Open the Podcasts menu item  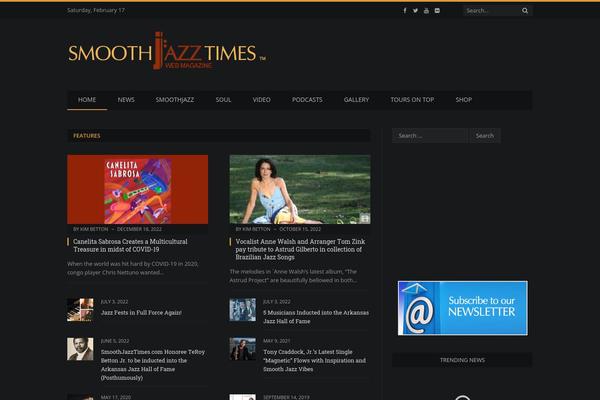point(307,100)
